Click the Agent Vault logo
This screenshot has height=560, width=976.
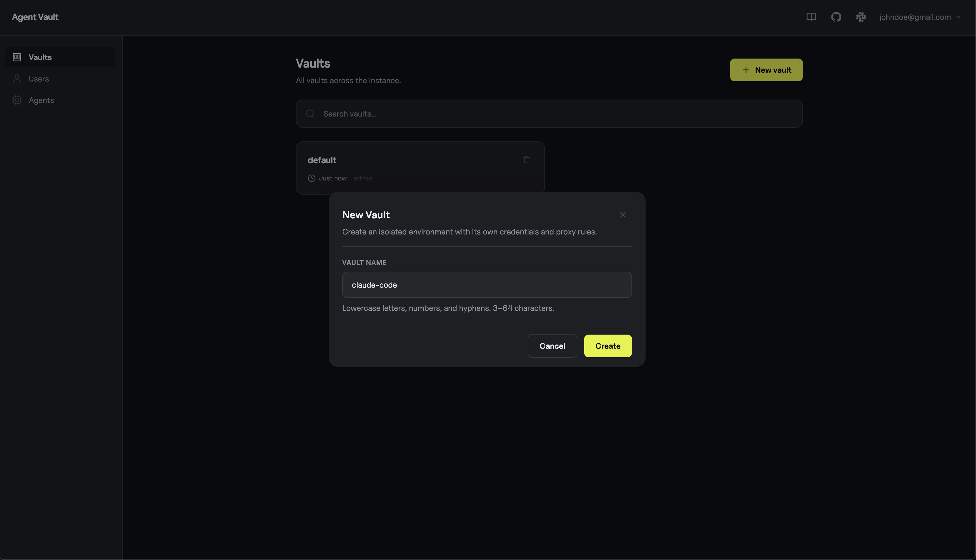[35, 17]
